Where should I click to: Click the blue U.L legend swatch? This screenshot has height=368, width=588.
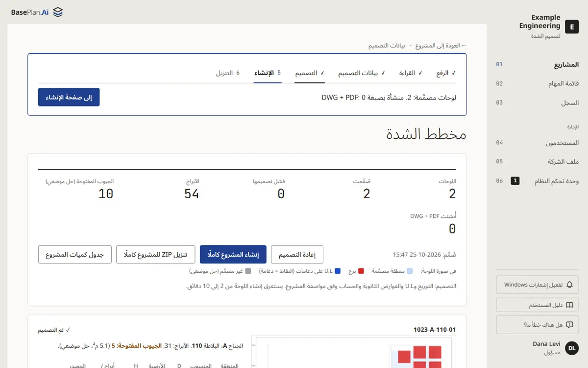coord(338,271)
